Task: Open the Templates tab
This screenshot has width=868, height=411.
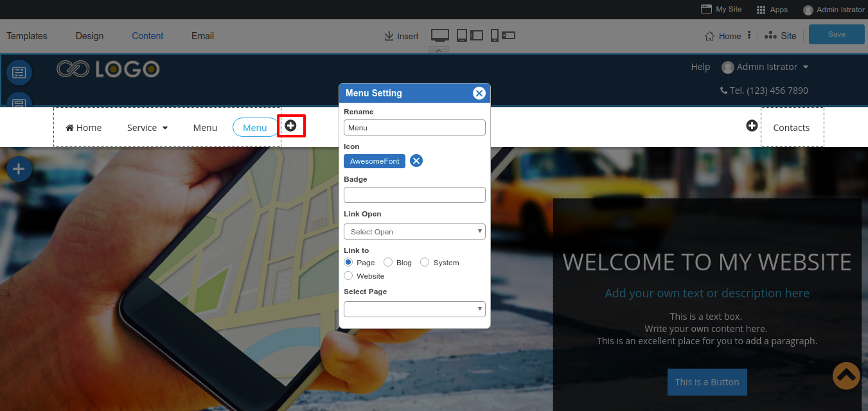Action: [27, 36]
